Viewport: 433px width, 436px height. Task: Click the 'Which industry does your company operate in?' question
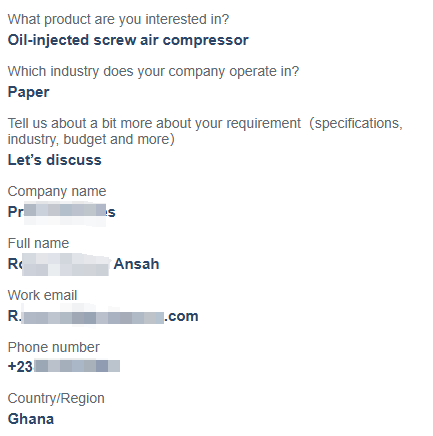tap(153, 72)
